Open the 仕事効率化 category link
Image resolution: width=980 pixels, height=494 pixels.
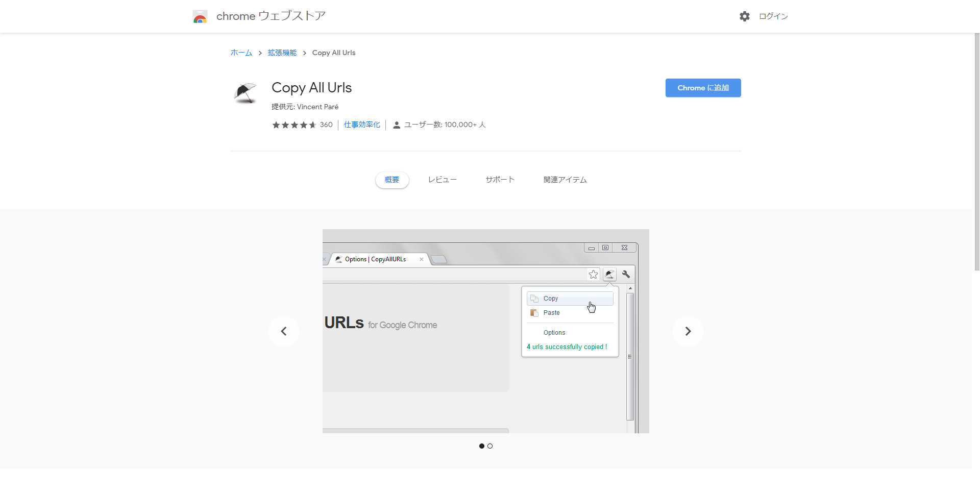tap(362, 125)
